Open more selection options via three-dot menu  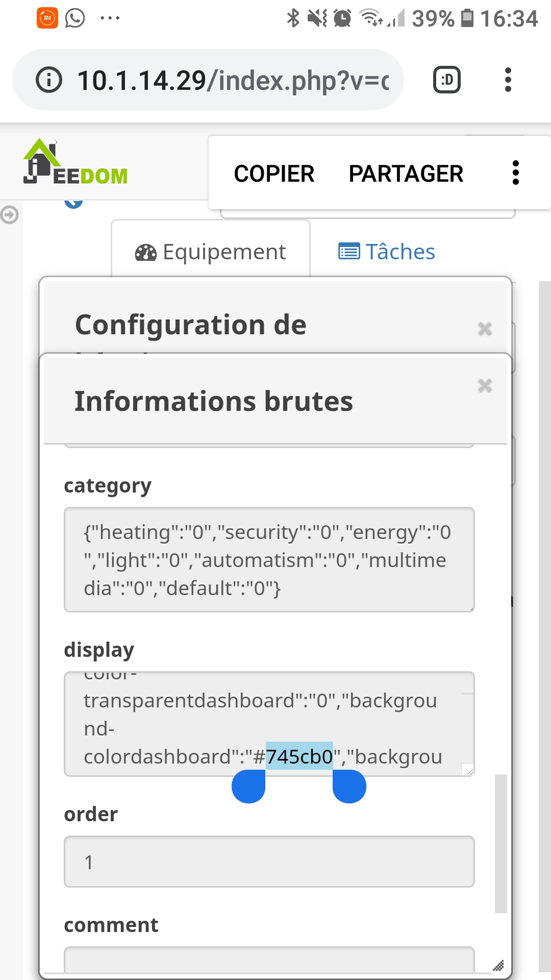[x=516, y=173]
